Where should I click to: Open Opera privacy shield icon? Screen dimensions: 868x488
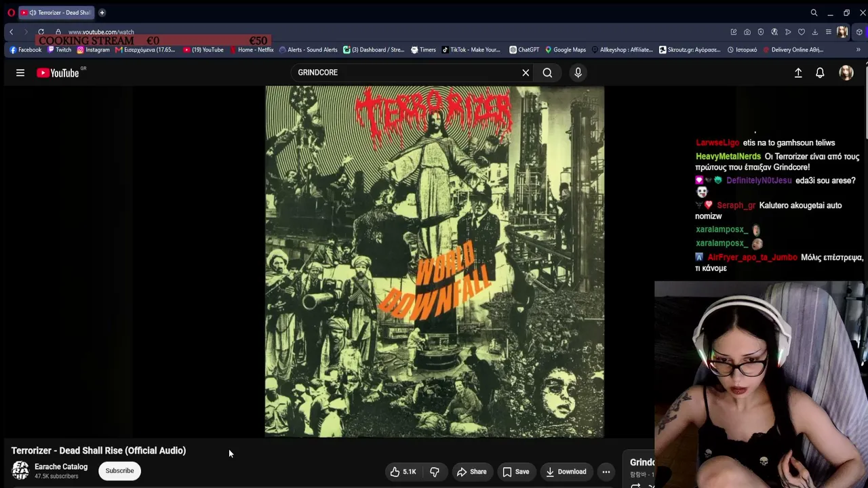click(x=761, y=32)
